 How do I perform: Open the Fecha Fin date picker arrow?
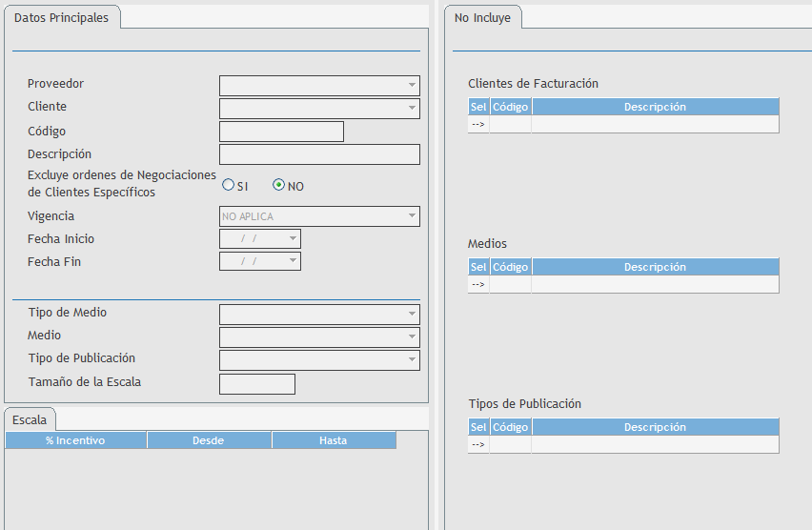click(x=293, y=261)
